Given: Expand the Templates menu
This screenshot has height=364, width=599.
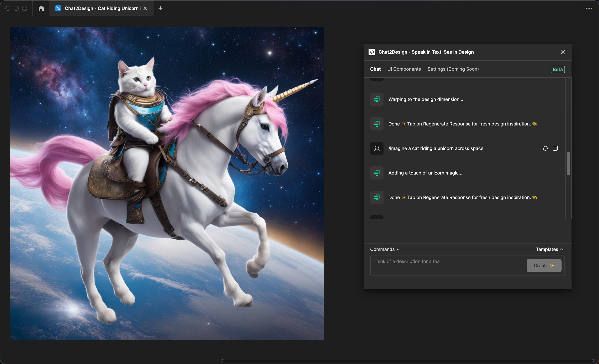Looking at the screenshot, I should click(549, 249).
